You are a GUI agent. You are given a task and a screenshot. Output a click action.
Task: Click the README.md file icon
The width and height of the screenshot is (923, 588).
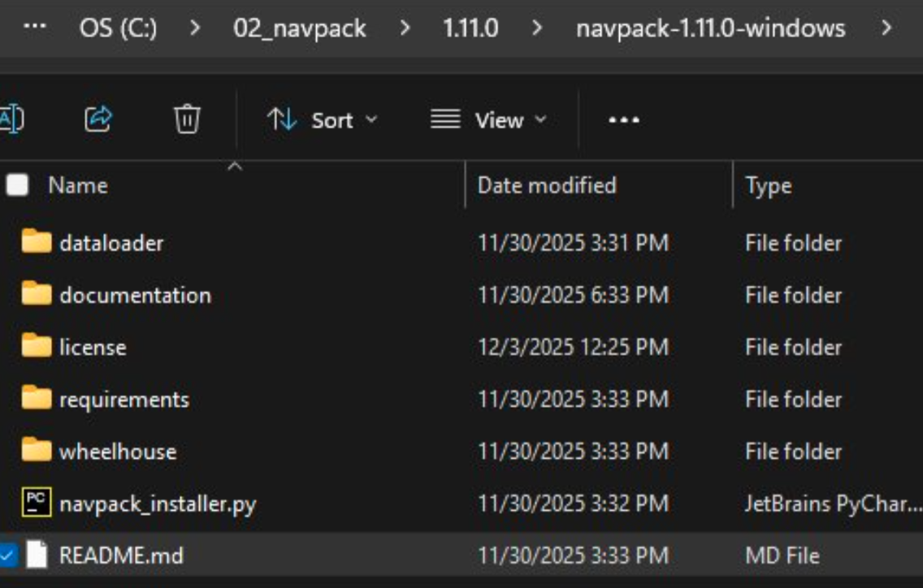point(37,555)
